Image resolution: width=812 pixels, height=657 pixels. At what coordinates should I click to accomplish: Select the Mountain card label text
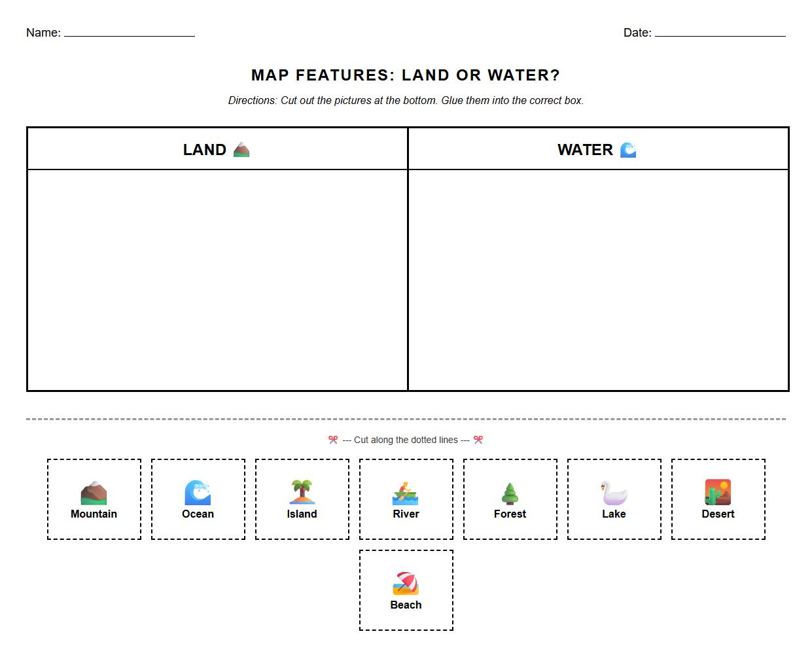coord(94,514)
